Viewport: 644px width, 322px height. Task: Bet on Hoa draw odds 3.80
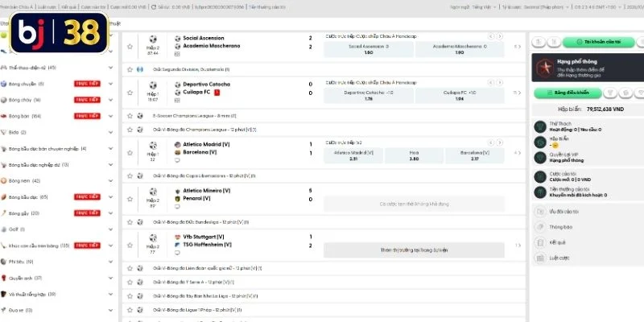pos(414,155)
